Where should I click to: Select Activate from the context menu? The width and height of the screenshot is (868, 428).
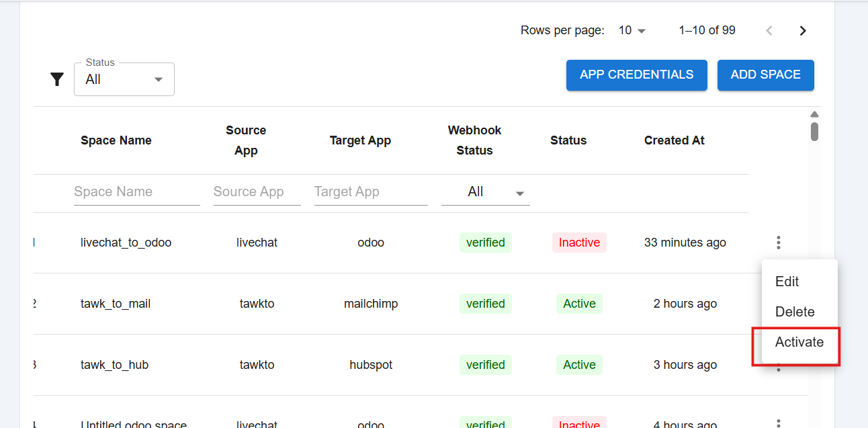(799, 342)
